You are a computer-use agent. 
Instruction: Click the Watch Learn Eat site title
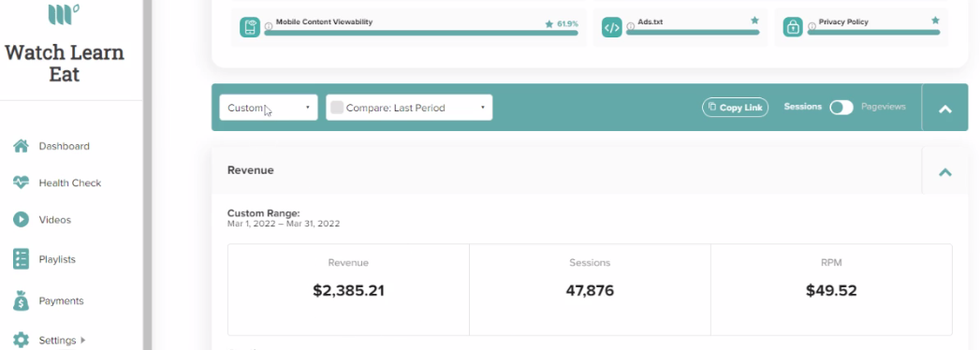click(x=65, y=63)
